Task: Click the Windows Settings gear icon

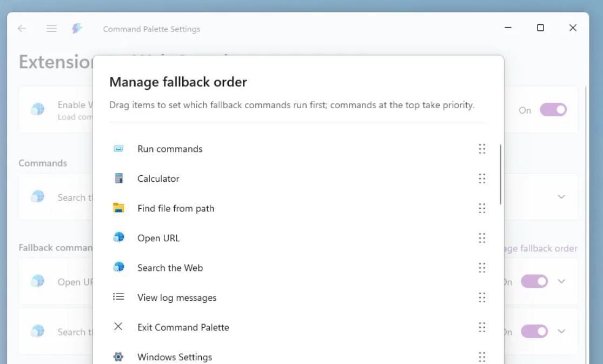Action: 118,357
